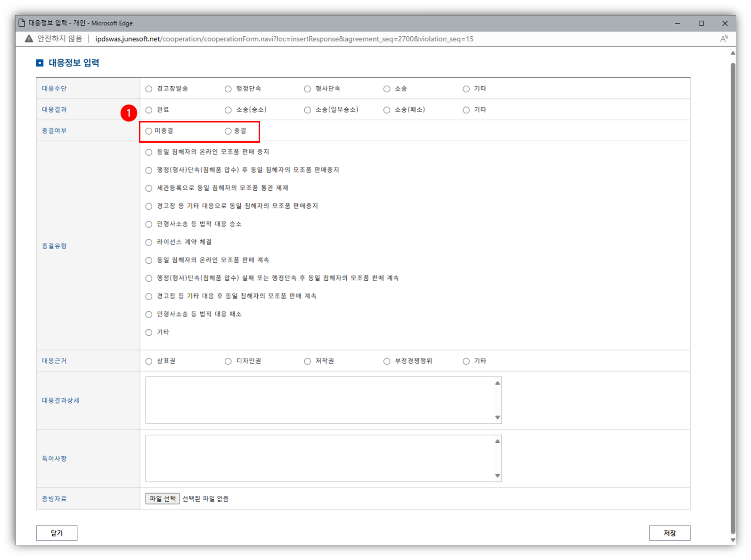Screen dimensions: 751x560
Task: Click the page document icon in title bar
Action: point(21,23)
